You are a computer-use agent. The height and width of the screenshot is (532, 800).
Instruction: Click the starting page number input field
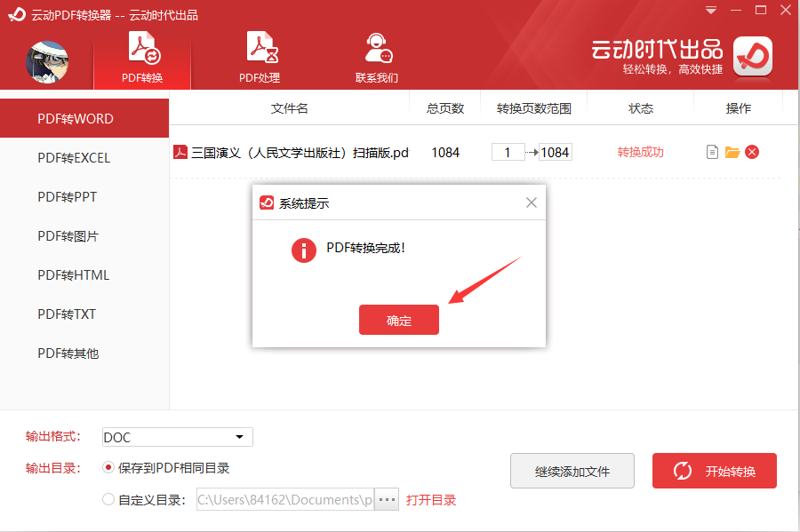pos(508,152)
